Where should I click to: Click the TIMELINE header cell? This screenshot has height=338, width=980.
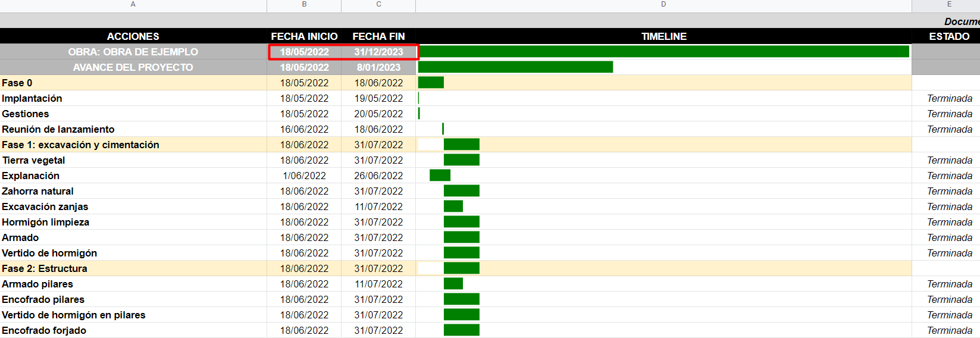663,36
